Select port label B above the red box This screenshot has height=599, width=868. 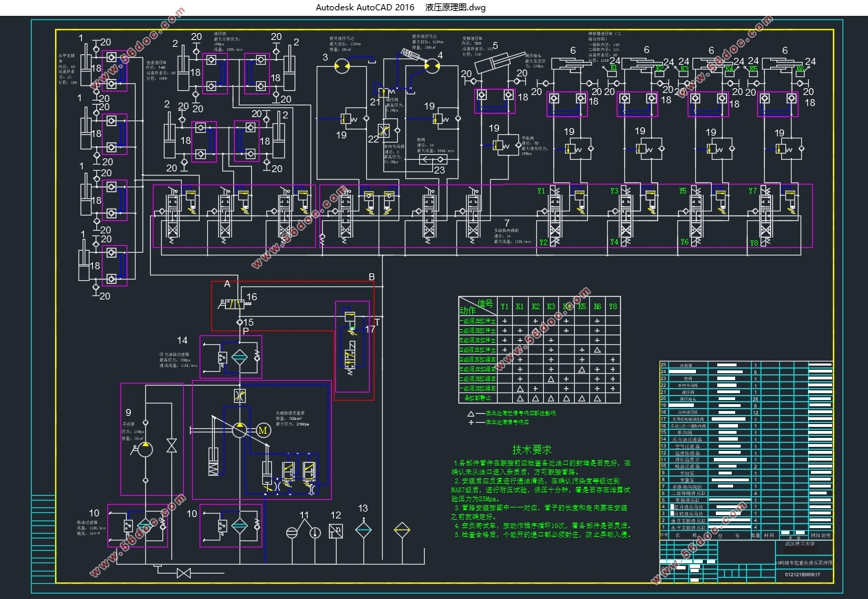pos(372,277)
